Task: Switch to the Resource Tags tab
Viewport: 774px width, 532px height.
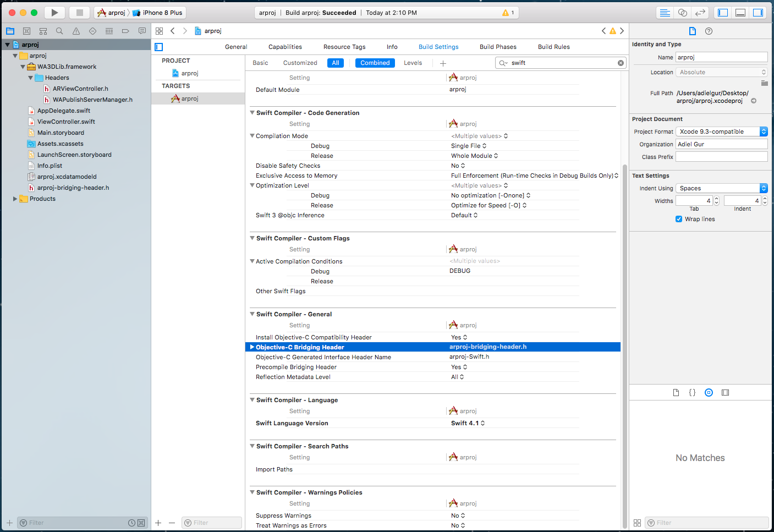Action: click(344, 47)
